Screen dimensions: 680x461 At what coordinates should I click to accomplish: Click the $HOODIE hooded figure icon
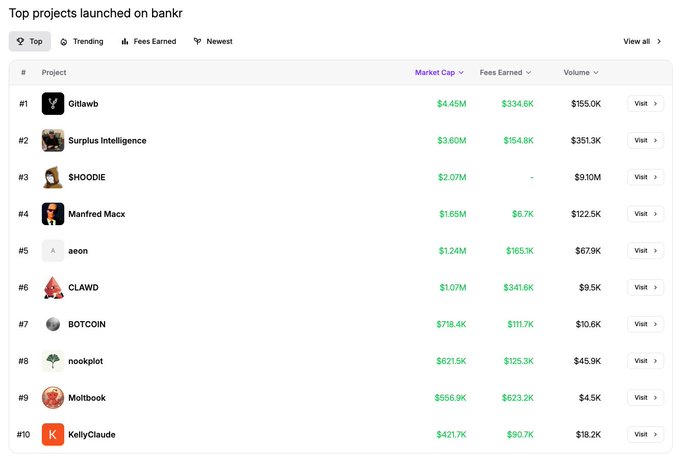[53, 177]
